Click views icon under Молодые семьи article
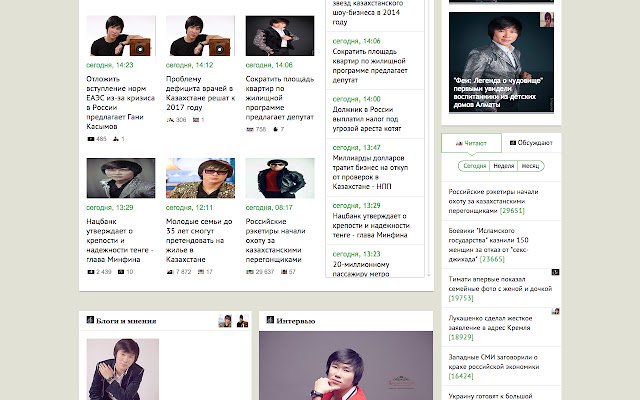Image resolution: width=640 pixels, height=400 pixels. pyautogui.click(x=170, y=272)
